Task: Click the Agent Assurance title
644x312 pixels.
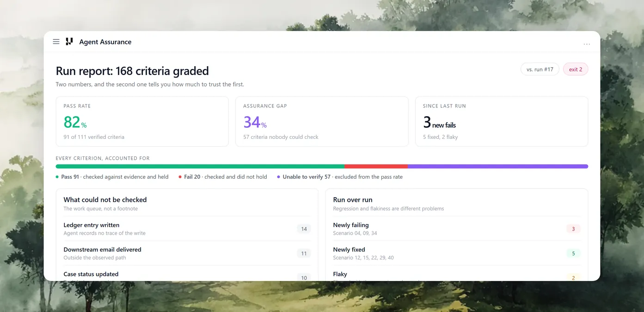Action: (105, 42)
